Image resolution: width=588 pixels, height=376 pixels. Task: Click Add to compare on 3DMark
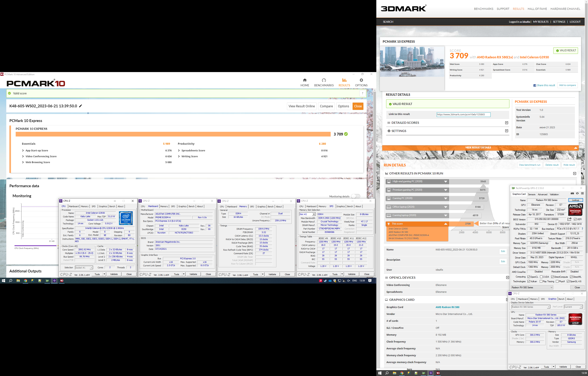tap(567, 85)
